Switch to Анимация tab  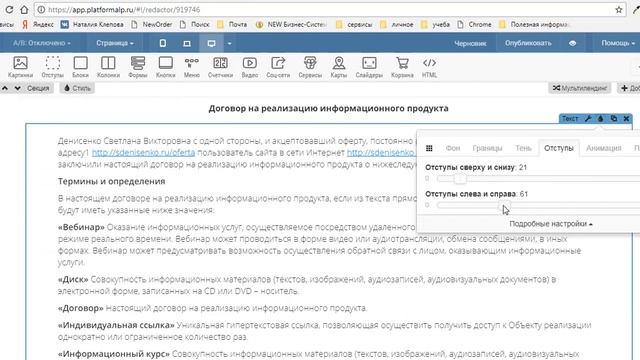coord(603,148)
